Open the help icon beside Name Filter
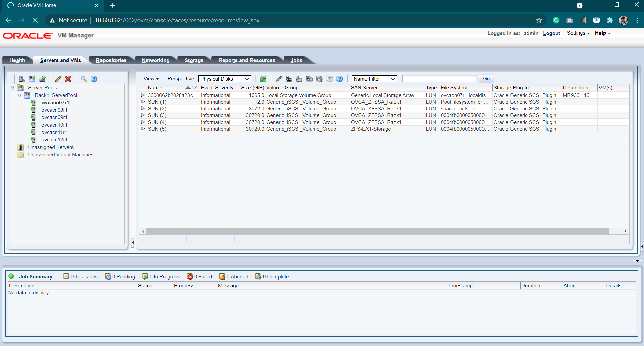Image resolution: width=644 pixels, height=346 pixels. point(340,79)
